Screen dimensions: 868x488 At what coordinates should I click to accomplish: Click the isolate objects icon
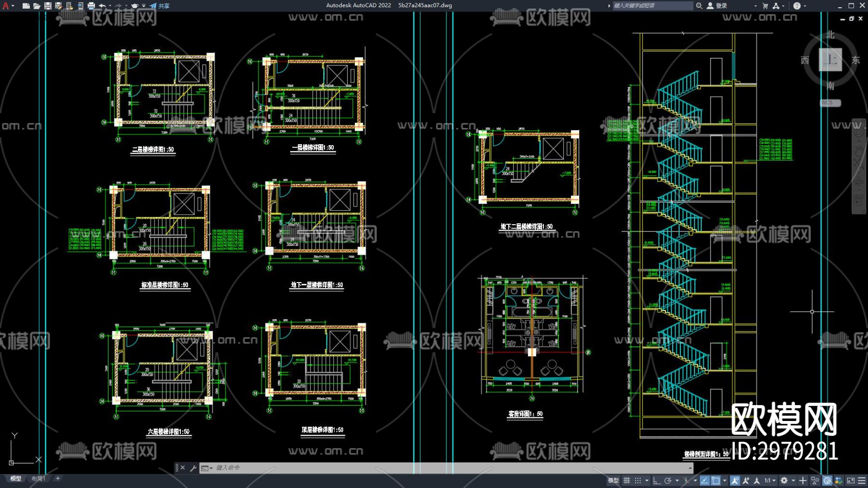(815, 480)
